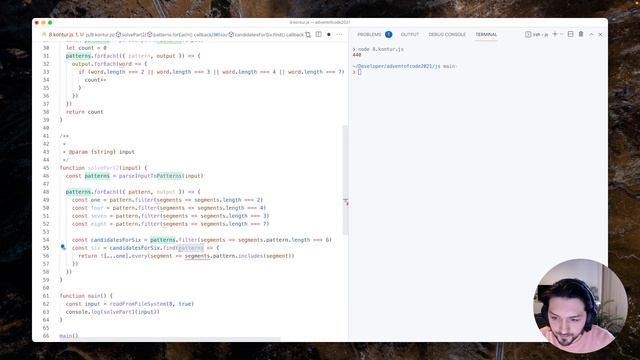The width and height of the screenshot is (640, 360).
Task: Click the solvePart2 breadcrumb item
Action: [x=132, y=35]
